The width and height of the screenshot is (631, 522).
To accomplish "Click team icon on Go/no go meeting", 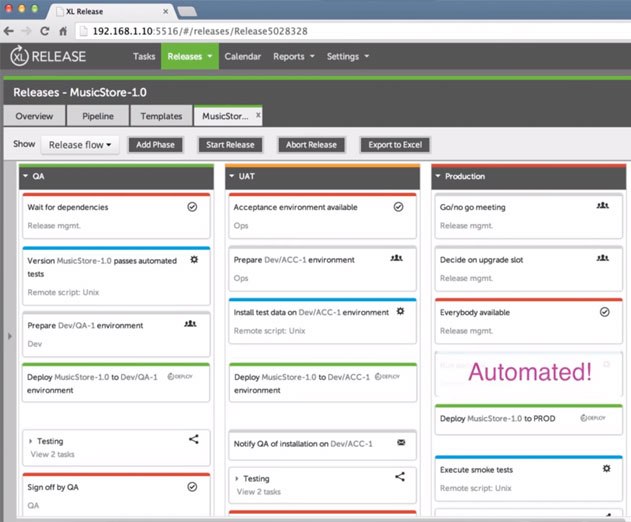I will (602, 206).
